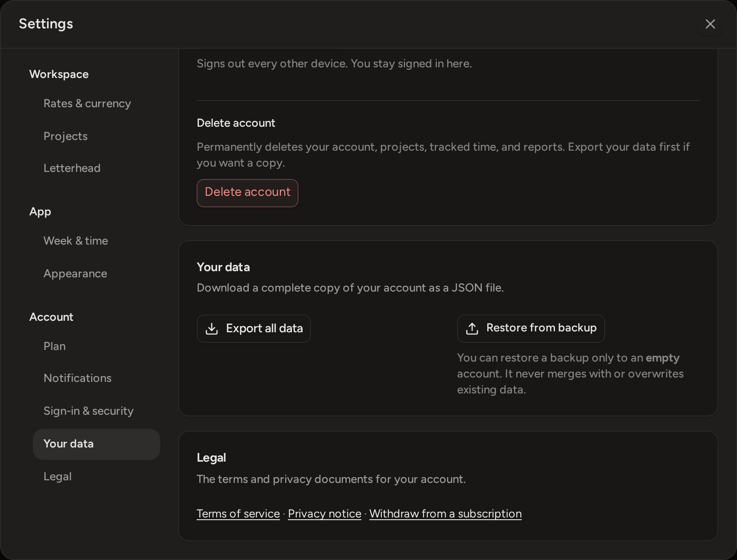Select Appearance in the sidebar
The image size is (737, 560).
97,274
